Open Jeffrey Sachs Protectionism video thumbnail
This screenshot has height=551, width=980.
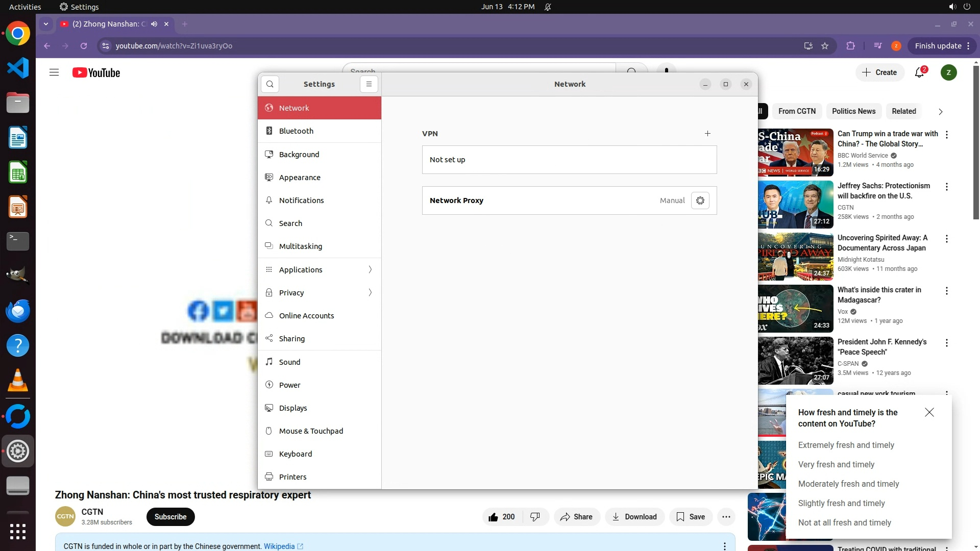tap(795, 205)
